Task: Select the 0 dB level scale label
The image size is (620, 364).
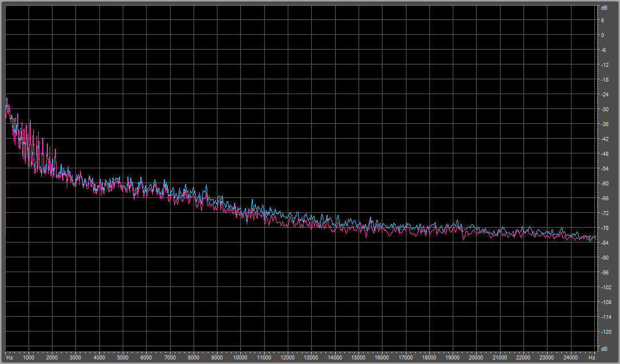Action: pos(603,35)
